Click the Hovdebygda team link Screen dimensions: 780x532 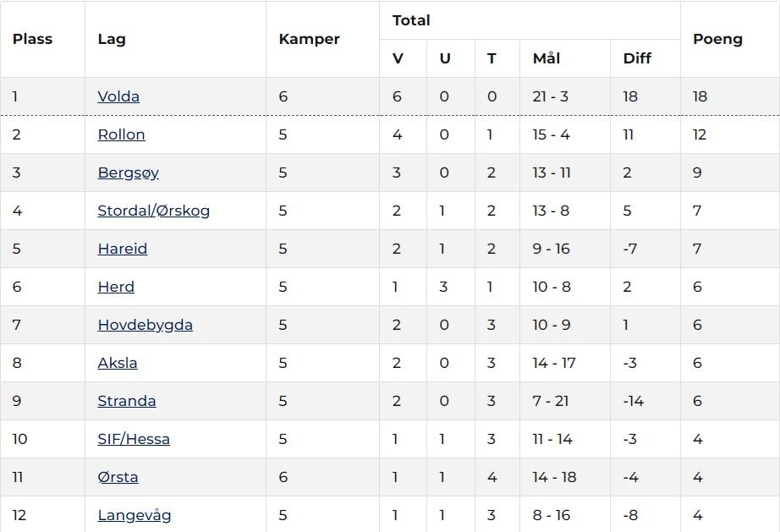[145, 325]
